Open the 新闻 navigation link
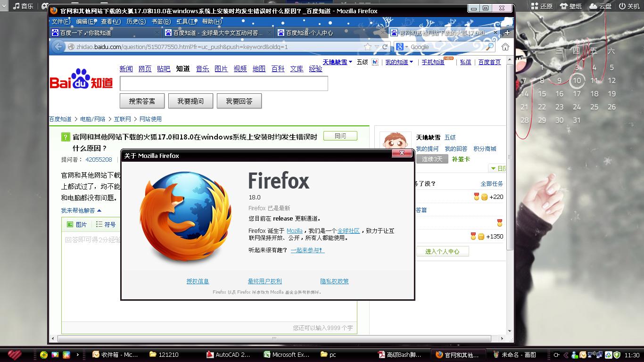 [126, 69]
